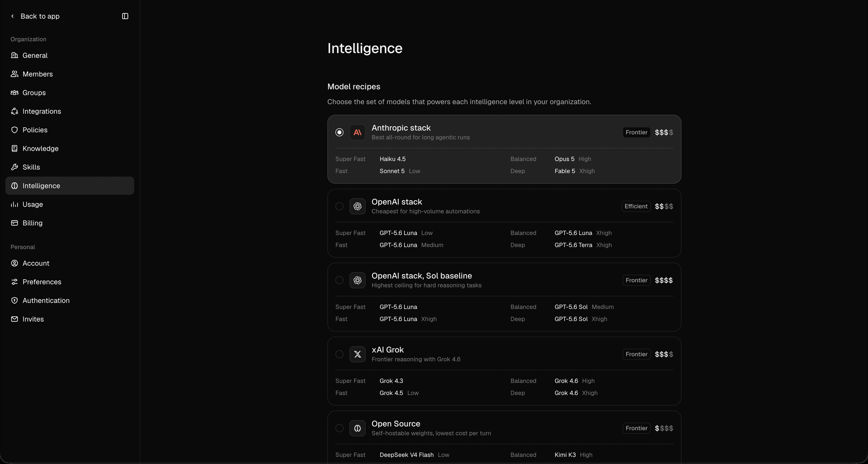
Task: Click the OpenAI logo on Sol baseline card
Action: tap(357, 280)
